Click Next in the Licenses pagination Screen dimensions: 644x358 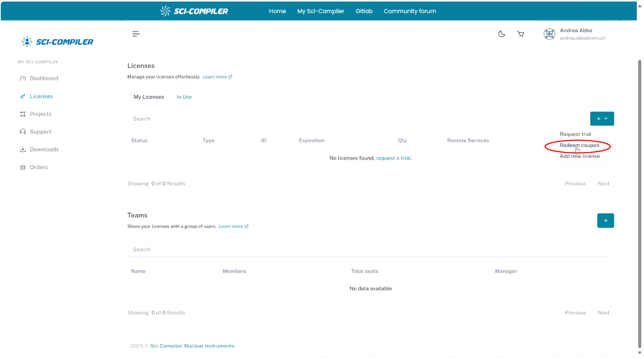604,184
